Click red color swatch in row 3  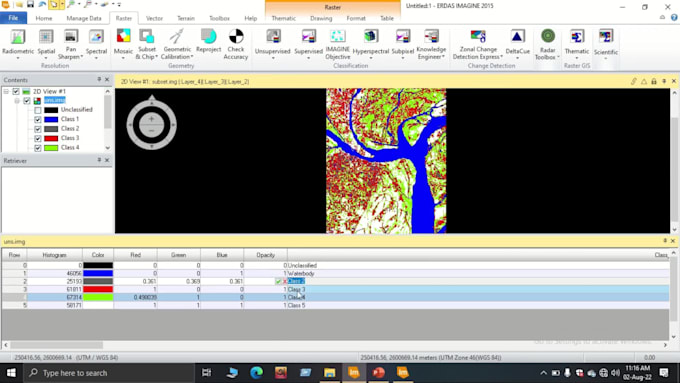pos(98,289)
